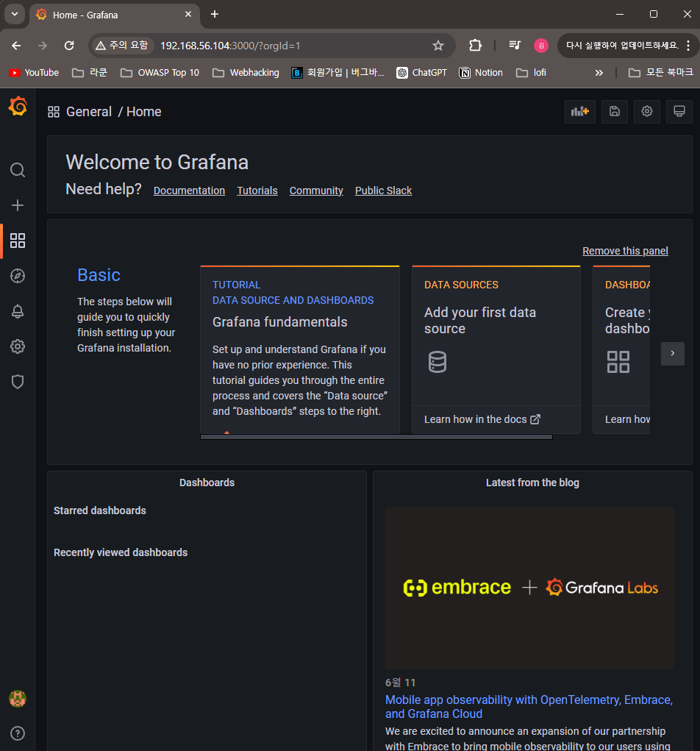Click the Add panel chart icon
The height and width of the screenshot is (751, 700).
(x=580, y=112)
